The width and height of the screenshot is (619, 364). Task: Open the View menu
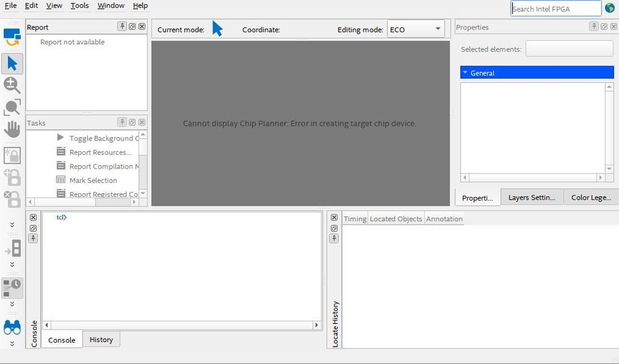click(54, 6)
